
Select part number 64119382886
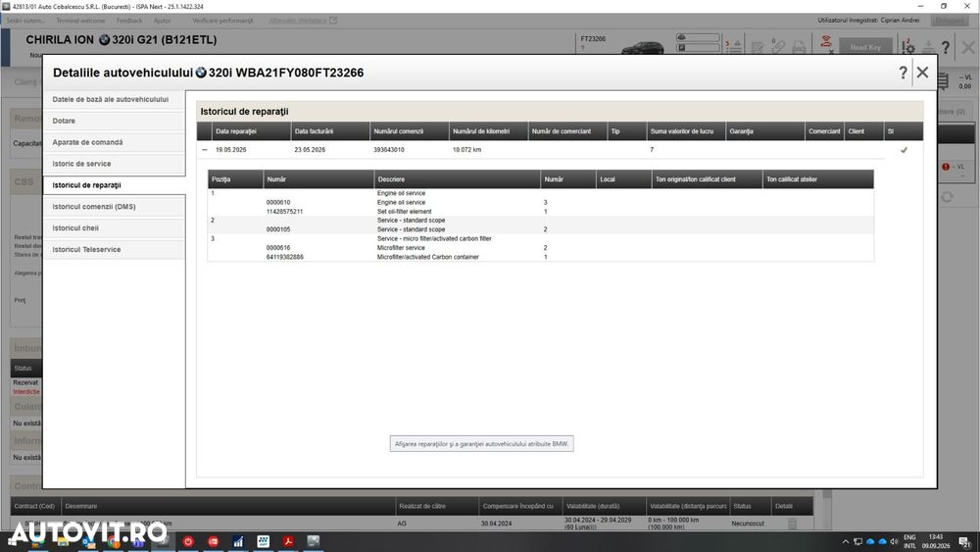(x=285, y=257)
